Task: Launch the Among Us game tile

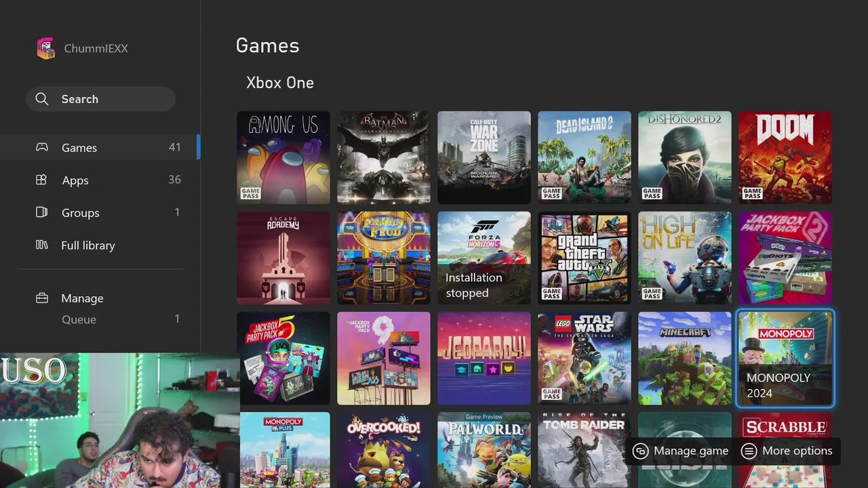Action: [283, 157]
